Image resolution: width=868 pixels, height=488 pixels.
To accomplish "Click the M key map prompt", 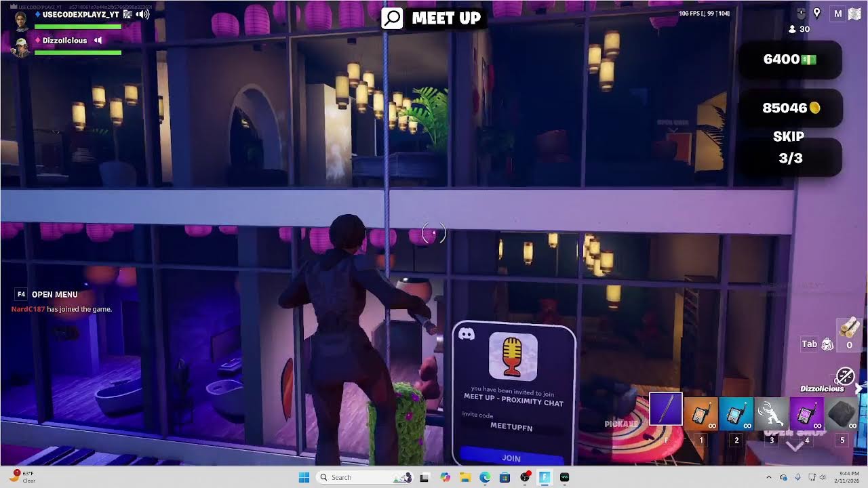I will pos(838,14).
